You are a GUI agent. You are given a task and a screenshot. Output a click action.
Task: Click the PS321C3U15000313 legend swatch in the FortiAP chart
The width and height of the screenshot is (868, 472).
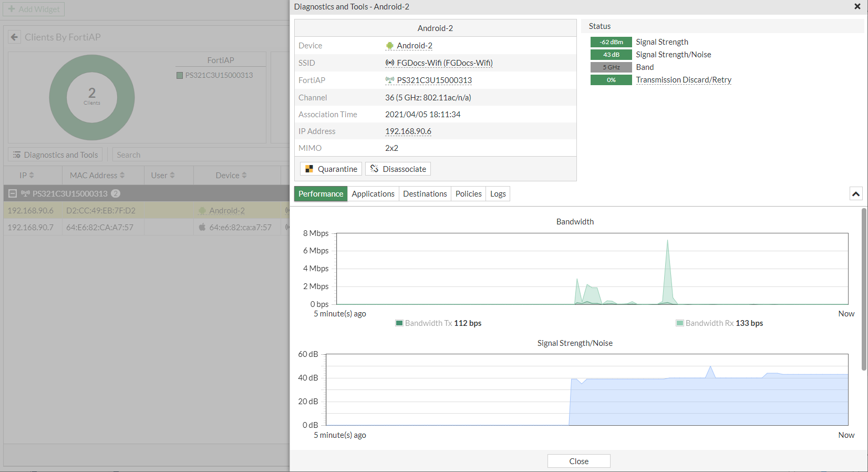pyautogui.click(x=180, y=75)
